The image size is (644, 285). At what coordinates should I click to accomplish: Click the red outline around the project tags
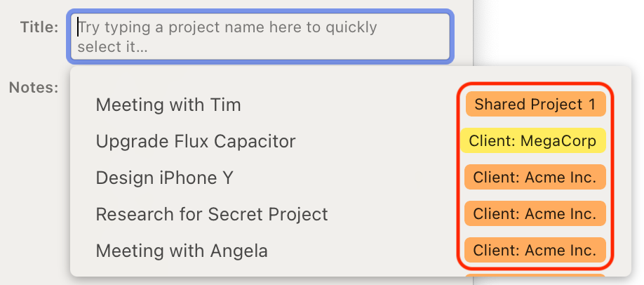tap(612, 175)
